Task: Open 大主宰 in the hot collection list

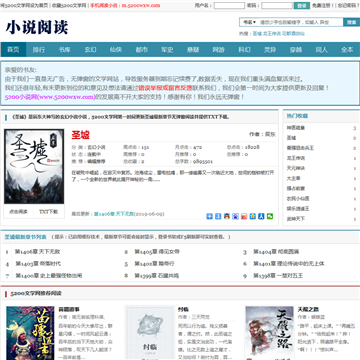Action: [x=293, y=178]
